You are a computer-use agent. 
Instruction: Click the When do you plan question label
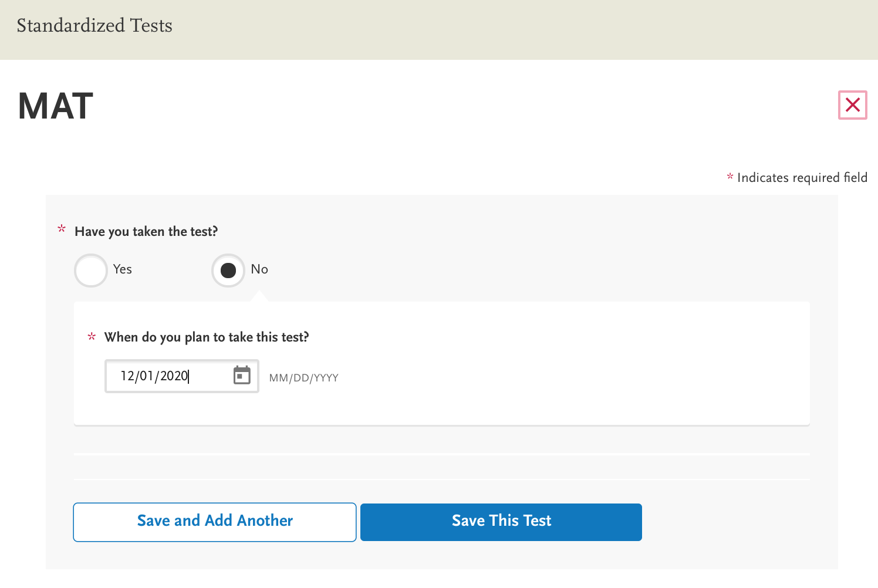point(207,337)
